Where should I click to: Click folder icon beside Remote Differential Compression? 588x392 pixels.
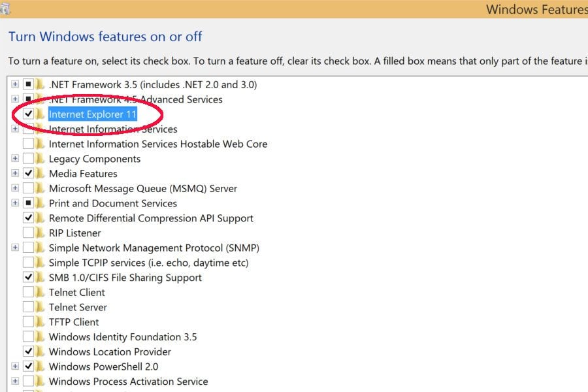click(40, 218)
